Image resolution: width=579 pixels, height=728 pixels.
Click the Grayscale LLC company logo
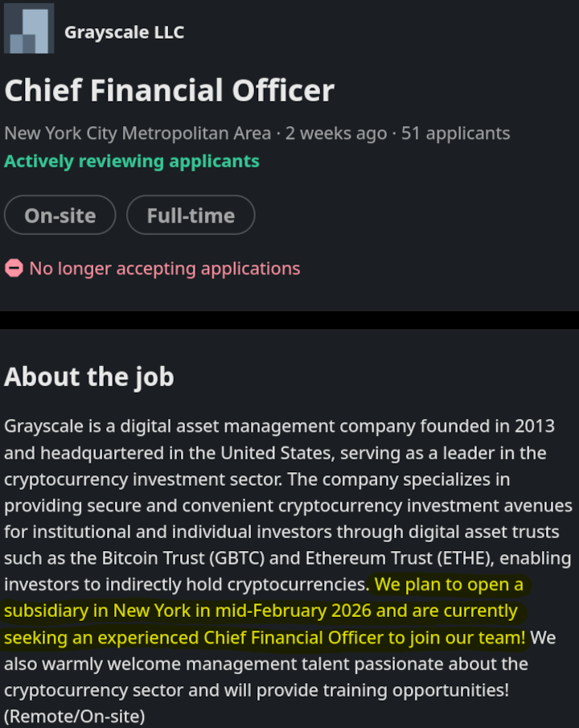point(29,29)
